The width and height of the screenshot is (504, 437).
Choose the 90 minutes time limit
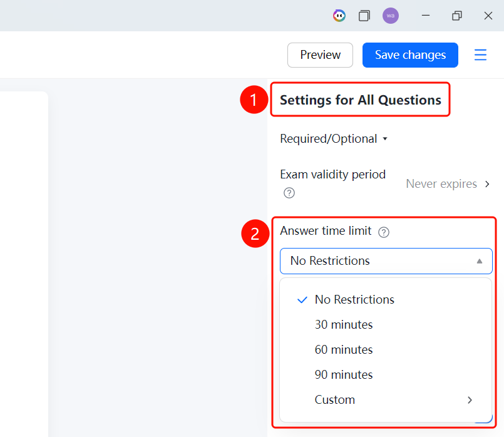coord(386,374)
